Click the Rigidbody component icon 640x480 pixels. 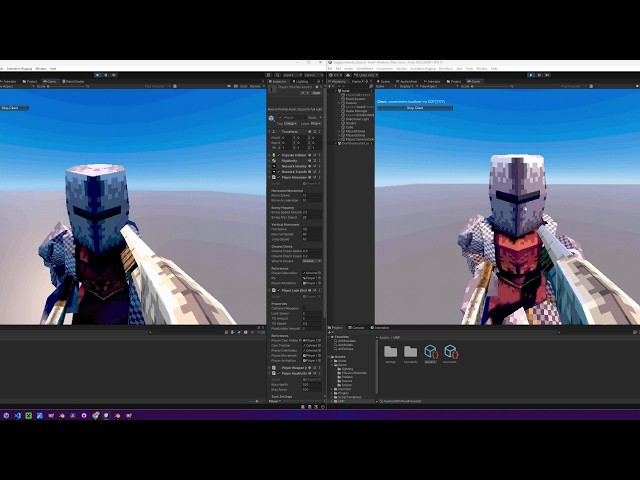click(x=274, y=161)
